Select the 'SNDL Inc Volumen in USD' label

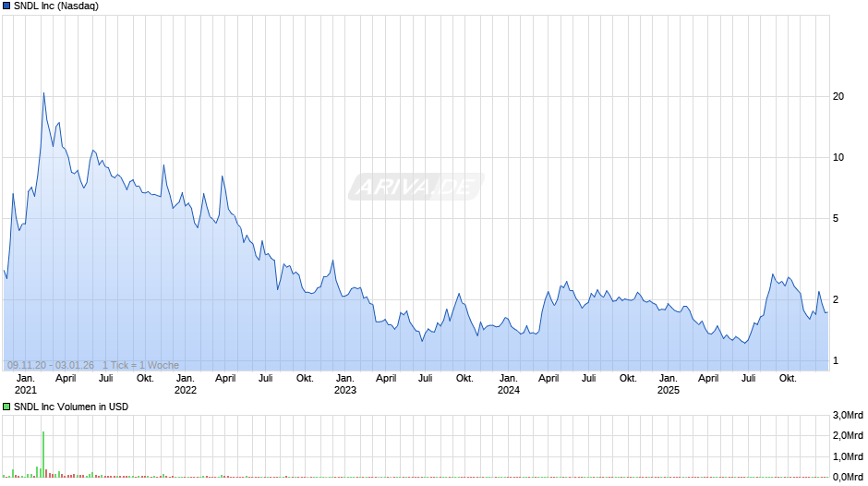click(71, 407)
